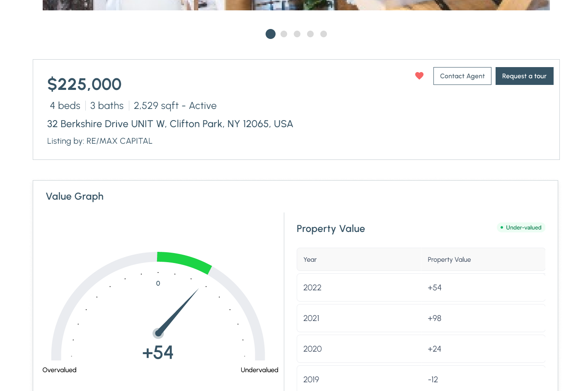Click the Under-valued badge
Screen dimensions: 588x391
coord(521,227)
